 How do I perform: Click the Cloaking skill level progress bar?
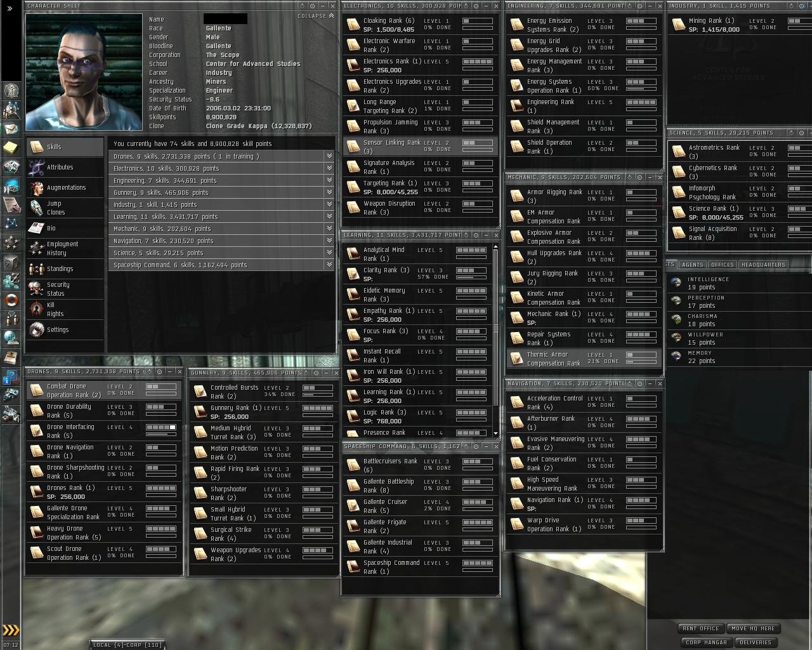click(478, 21)
